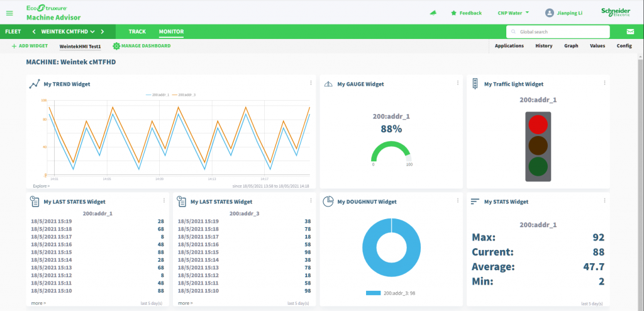Click the green traffic light lamp
The height and width of the screenshot is (311, 644).
(538, 167)
